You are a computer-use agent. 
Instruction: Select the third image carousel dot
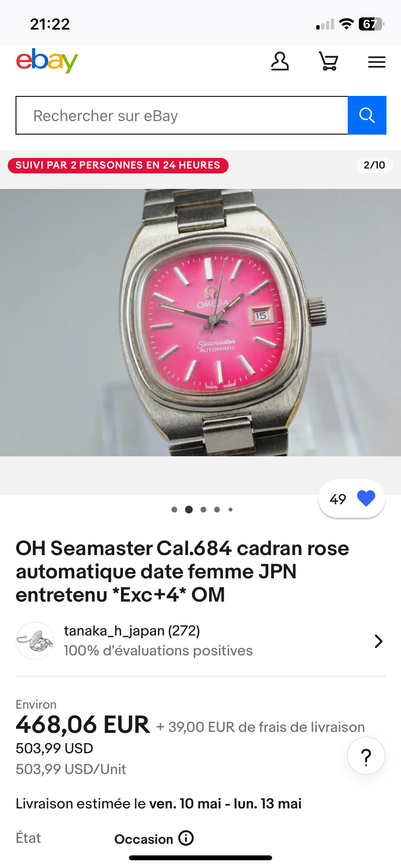click(203, 510)
